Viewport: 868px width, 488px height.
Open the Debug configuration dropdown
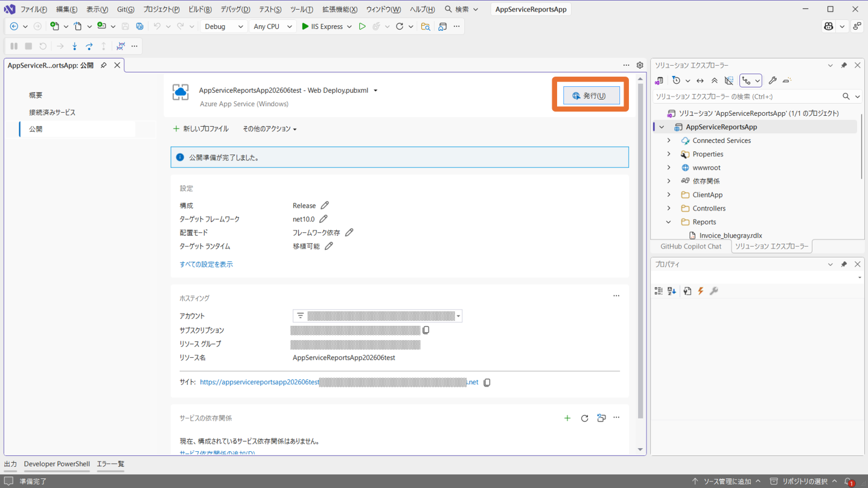pyautogui.click(x=223, y=27)
